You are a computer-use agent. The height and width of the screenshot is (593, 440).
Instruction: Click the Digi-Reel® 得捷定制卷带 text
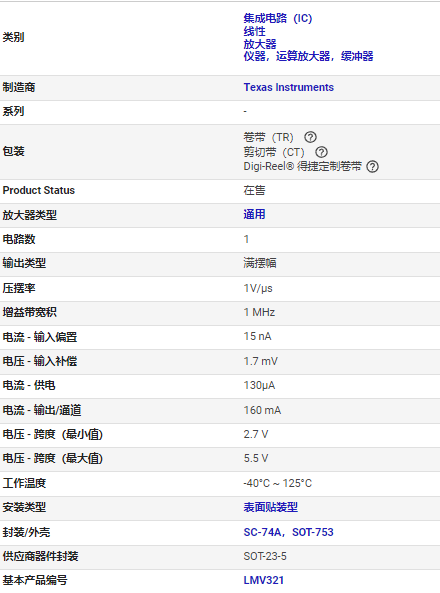(x=302, y=166)
